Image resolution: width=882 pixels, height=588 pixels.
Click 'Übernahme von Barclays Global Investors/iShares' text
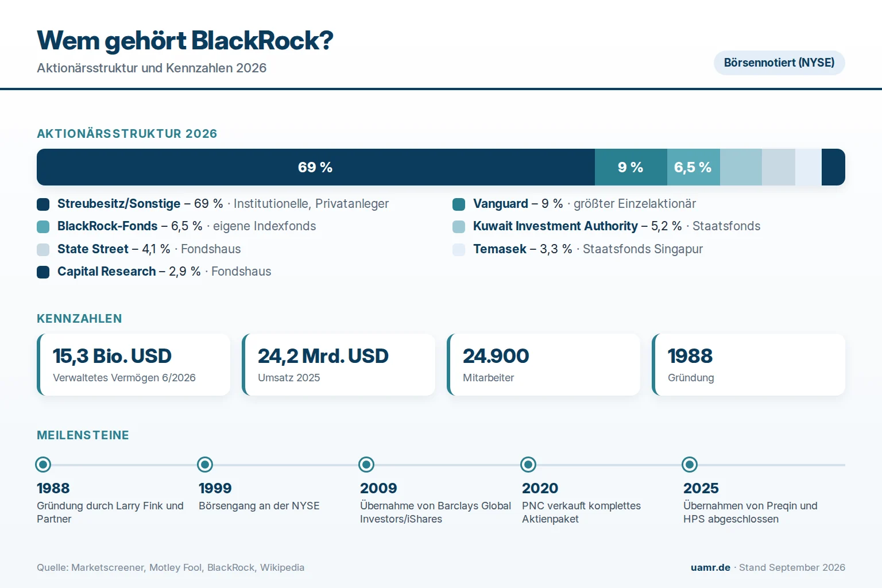435,512
